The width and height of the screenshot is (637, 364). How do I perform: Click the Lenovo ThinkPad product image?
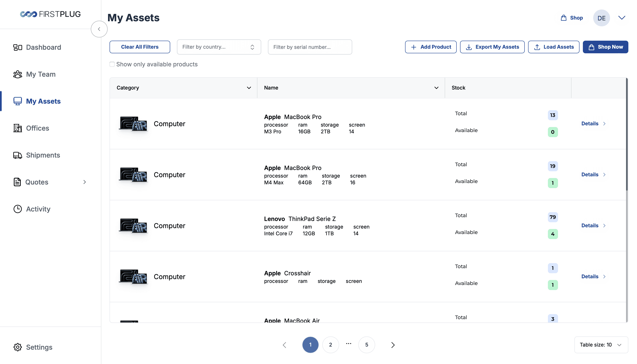tap(133, 226)
